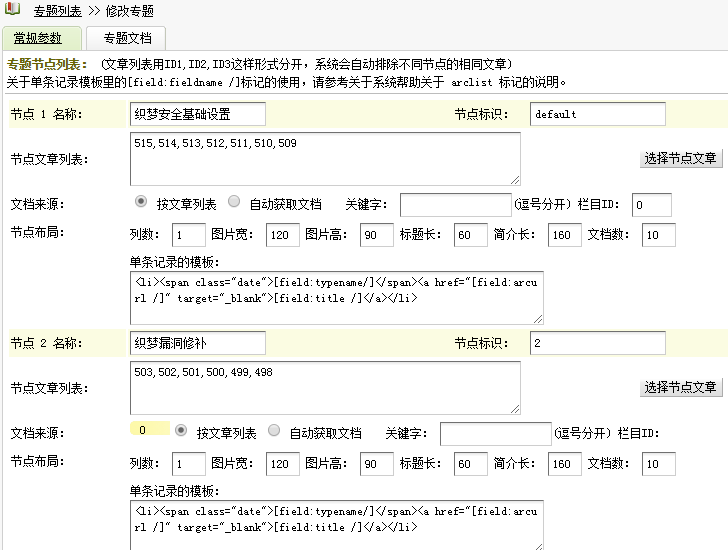
Task: Click node 2 article list textarea
Action: pos(325,387)
